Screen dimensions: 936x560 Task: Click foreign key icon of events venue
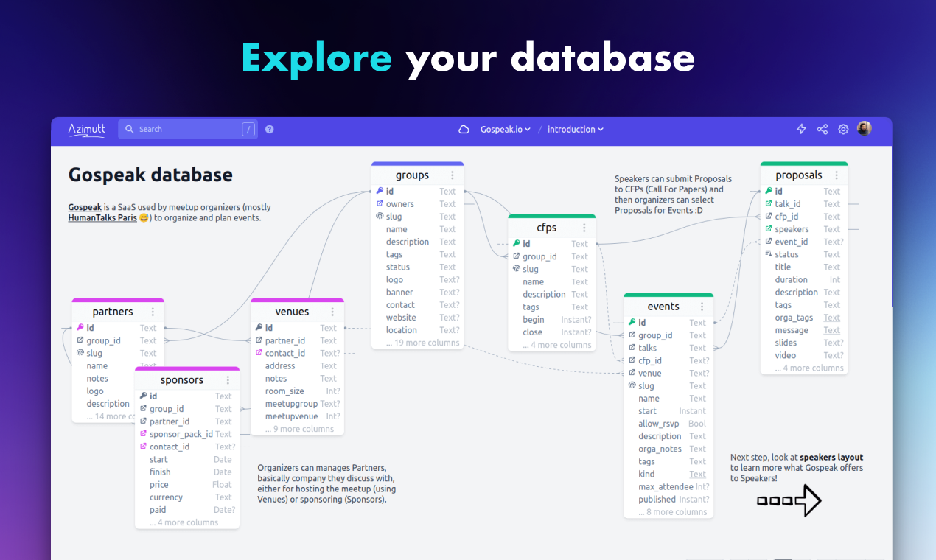point(632,373)
